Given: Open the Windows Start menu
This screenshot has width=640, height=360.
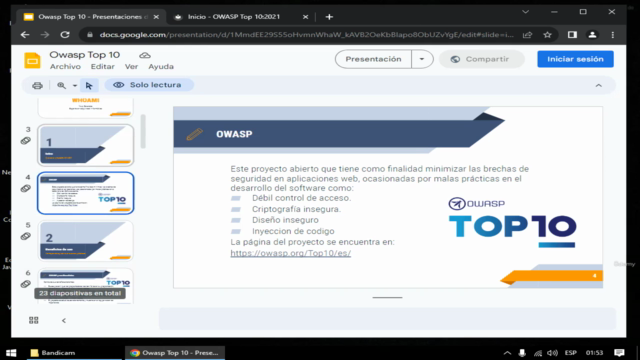Looking at the screenshot, I should pos(11,353).
